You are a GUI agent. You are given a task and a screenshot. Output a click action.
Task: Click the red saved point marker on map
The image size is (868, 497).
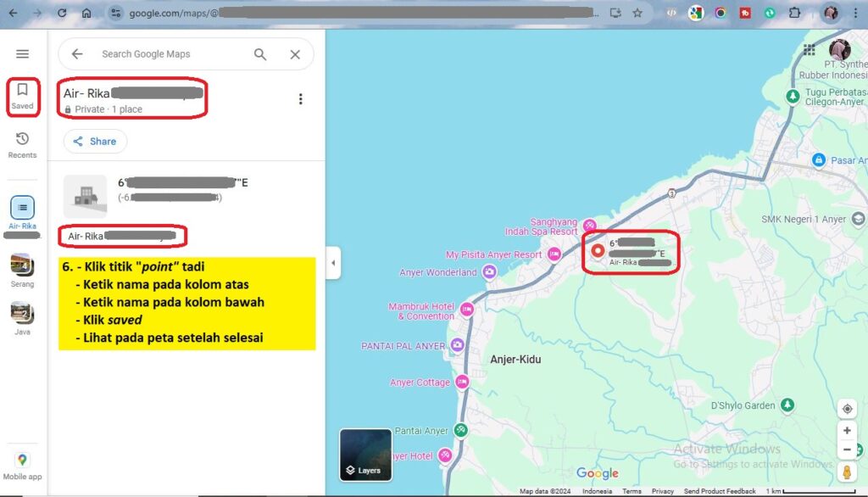[x=598, y=250]
